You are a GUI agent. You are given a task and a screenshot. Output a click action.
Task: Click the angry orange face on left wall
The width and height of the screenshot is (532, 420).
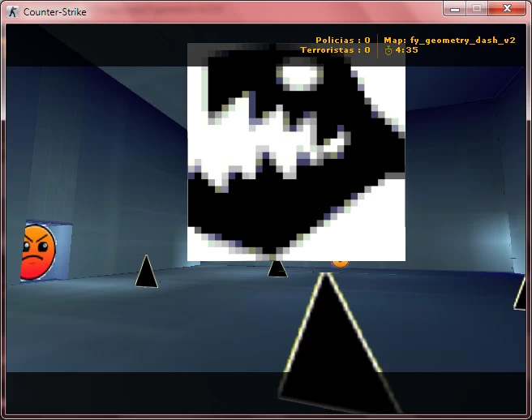[38, 252]
